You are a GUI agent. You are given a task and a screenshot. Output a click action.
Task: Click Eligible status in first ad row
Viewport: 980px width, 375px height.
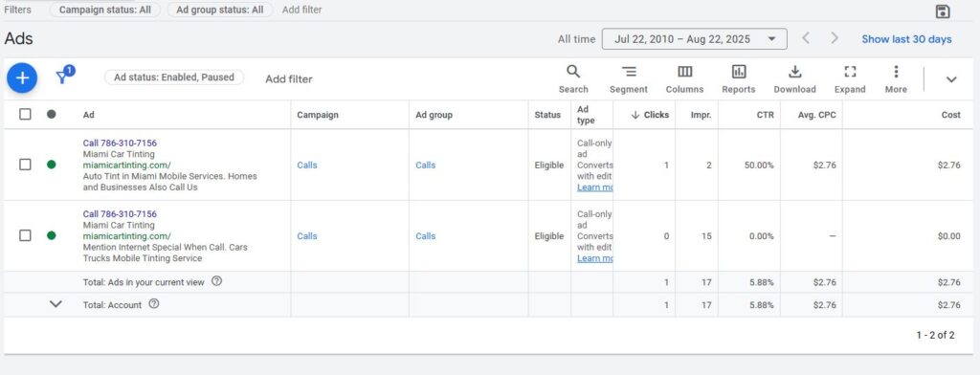(x=548, y=165)
